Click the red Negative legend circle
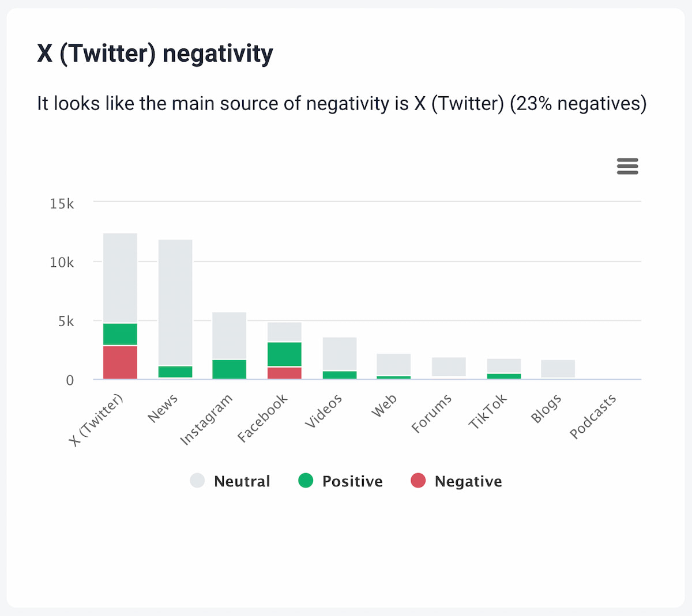 click(x=418, y=481)
